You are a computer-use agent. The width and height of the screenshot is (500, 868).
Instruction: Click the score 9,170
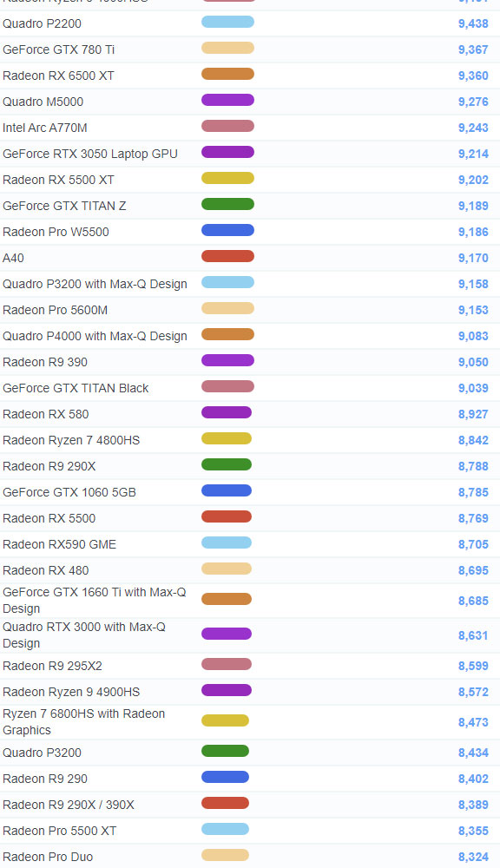coord(473,258)
